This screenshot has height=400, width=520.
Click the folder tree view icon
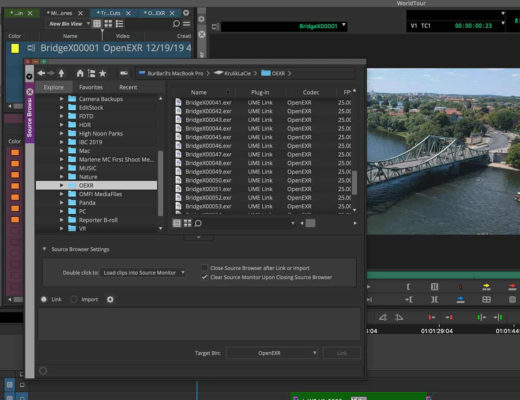tap(91, 73)
